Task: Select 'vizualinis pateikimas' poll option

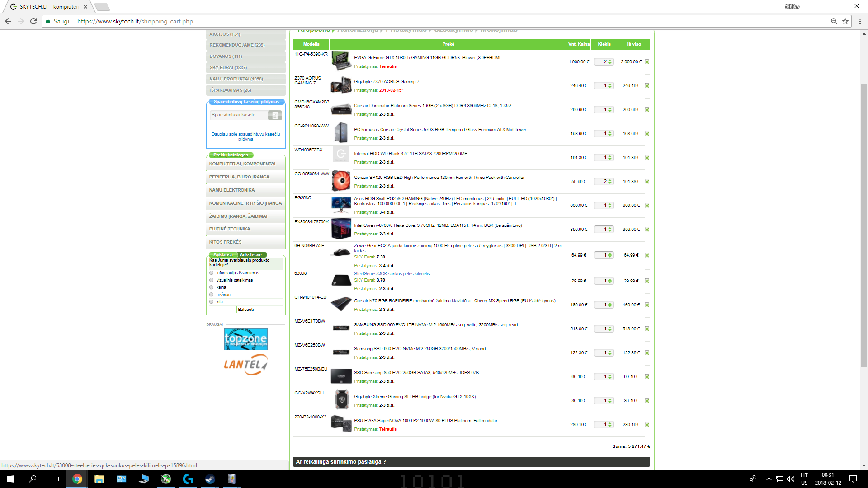Action: point(212,280)
